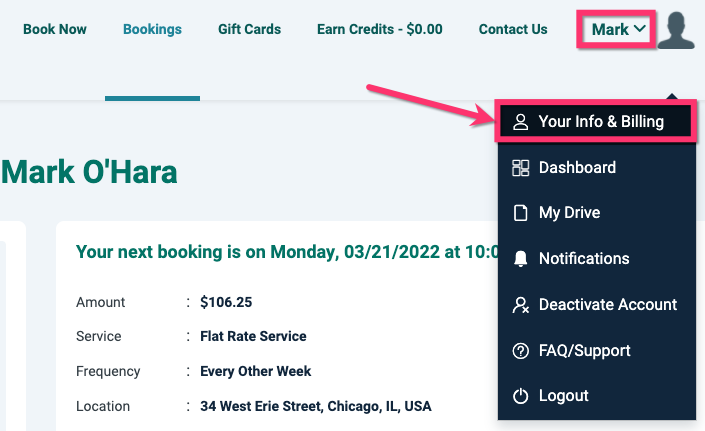Click the My Drive document icon
Viewport: 705px width, 431px height.
520,213
